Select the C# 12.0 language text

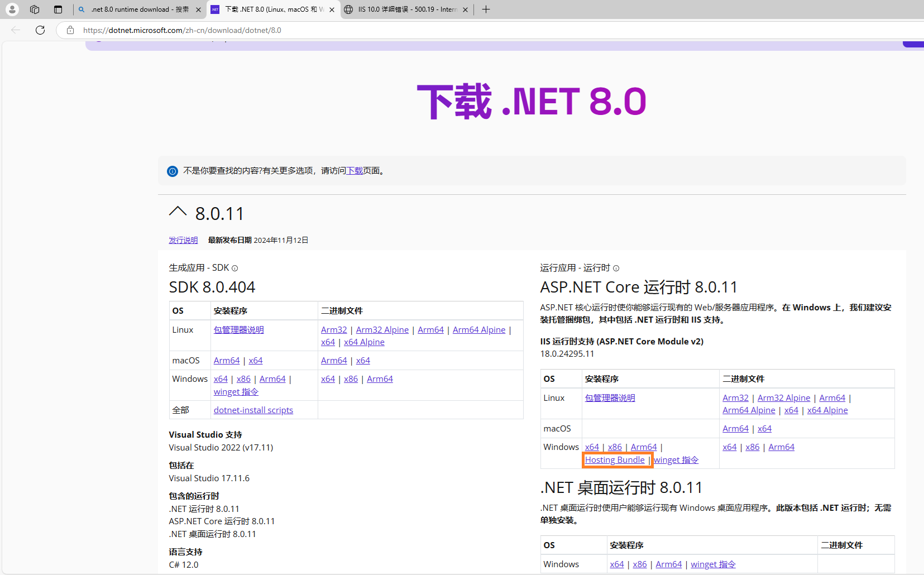(184, 565)
